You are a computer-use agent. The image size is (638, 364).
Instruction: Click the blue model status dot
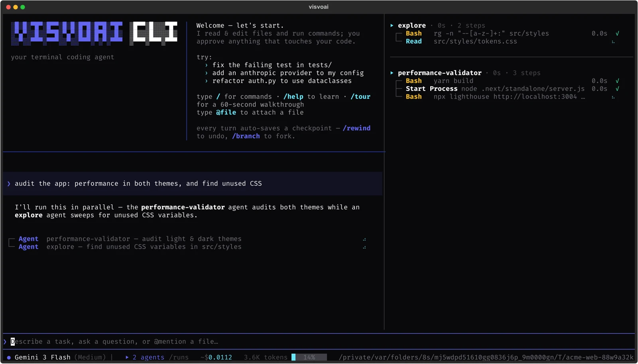pyautogui.click(x=9, y=358)
